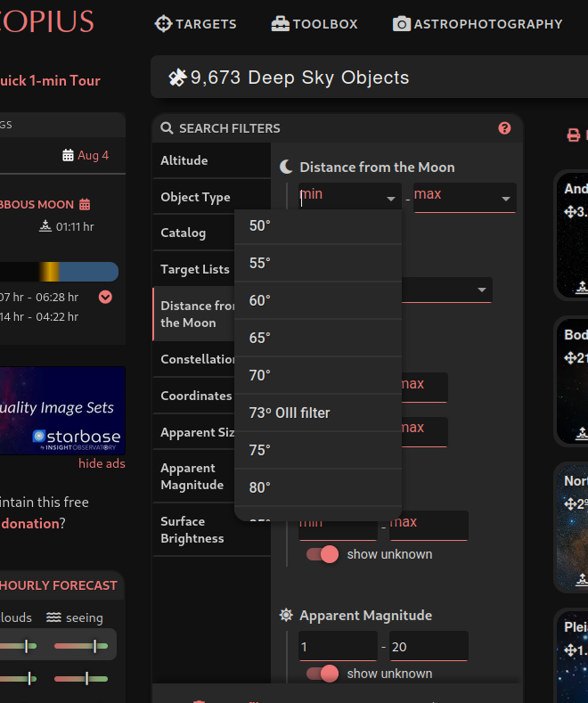Screen dimensions: 588x703
Task: Toggle show unknown under surface brightness fields
Action: click(323, 554)
